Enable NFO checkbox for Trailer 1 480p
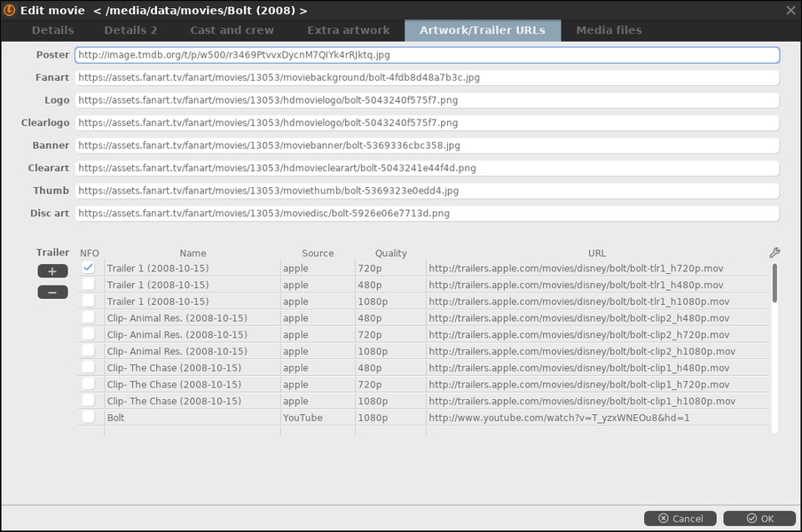 pos(89,285)
